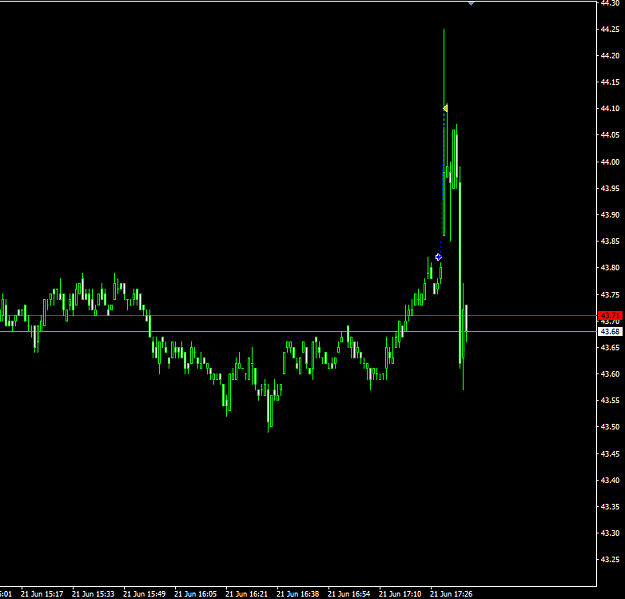Click the 43.55 price scale label
Viewport: 625px width, 599px height.
pos(610,401)
